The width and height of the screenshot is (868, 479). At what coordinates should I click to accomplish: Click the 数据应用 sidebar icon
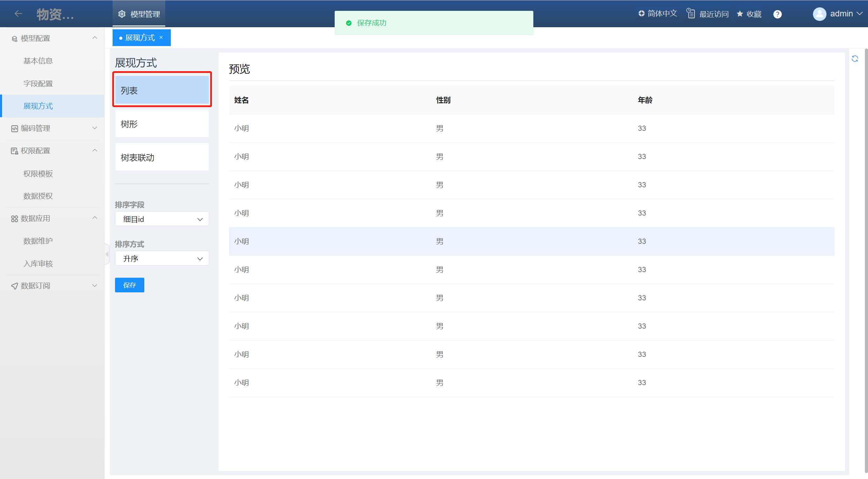coord(15,219)
